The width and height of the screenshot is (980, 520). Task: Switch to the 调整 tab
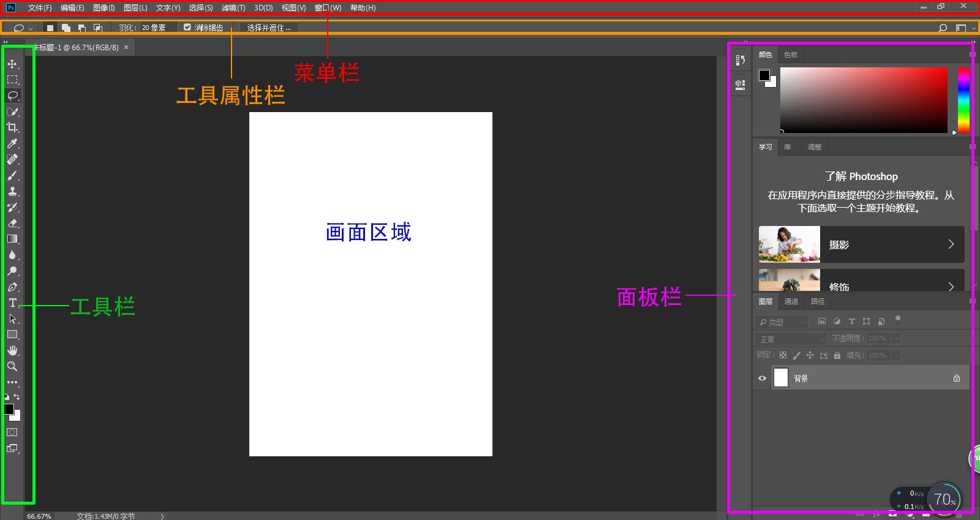[x=815, y=147]
